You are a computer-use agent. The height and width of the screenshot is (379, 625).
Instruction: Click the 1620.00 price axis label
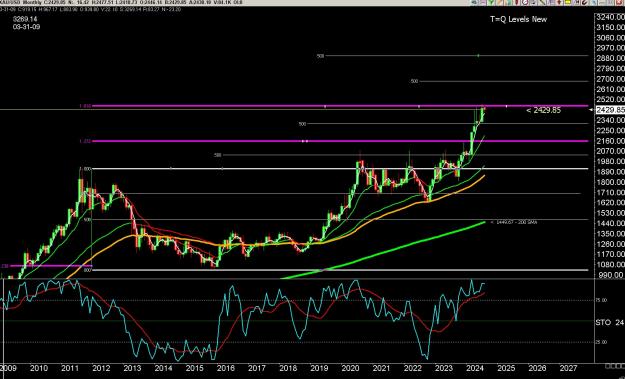coord(610,202)
